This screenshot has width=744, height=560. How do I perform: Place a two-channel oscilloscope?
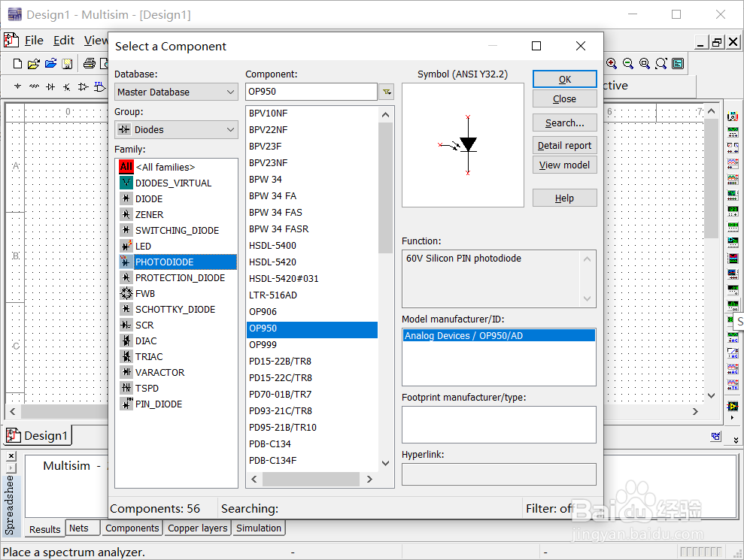[733, 164]
